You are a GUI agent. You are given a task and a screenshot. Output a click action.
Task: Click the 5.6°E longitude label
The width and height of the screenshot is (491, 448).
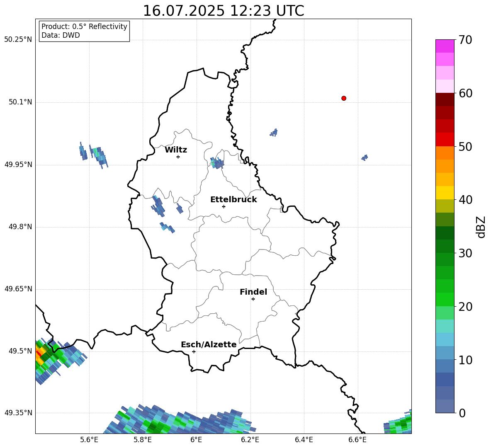coord(89,440)
